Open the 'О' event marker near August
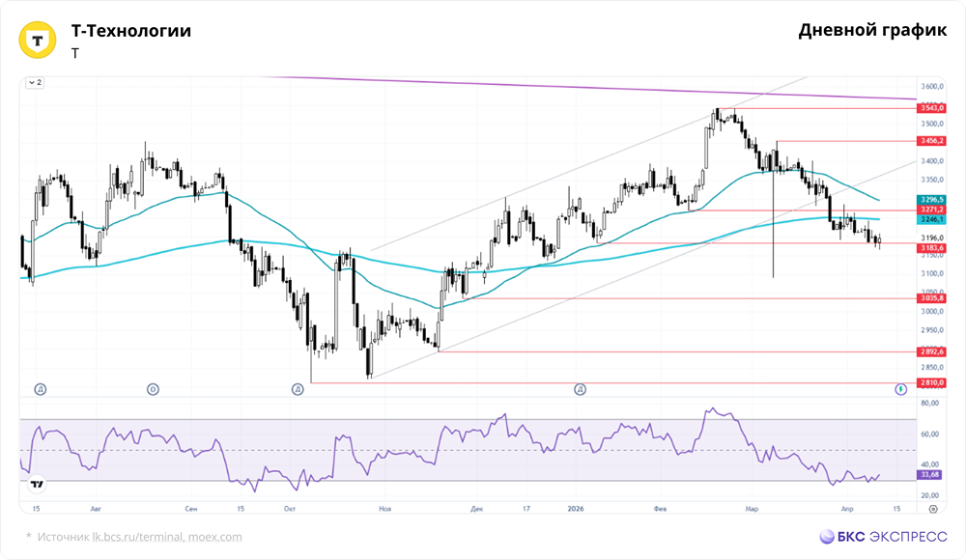Screen dimensions: 966x560 (x=153, y=389)
